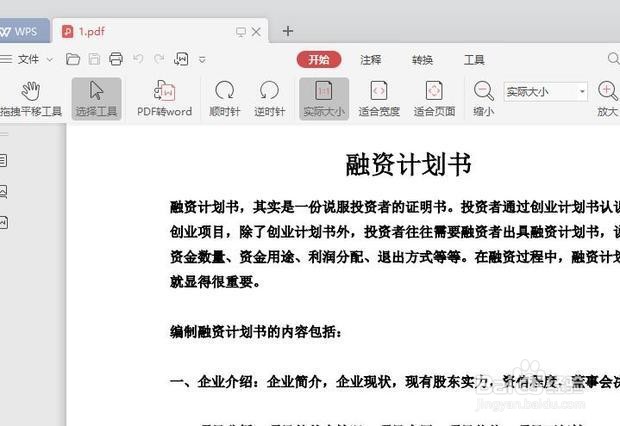Open a new tab with the plus button
Image resolution: width=620 pixels, height=426 pixels.
(288, 31)
